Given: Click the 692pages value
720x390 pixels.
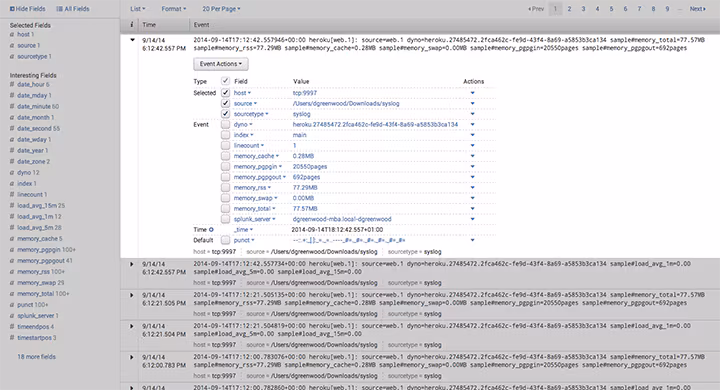Looking at the screenshot, I should point(306,177).
